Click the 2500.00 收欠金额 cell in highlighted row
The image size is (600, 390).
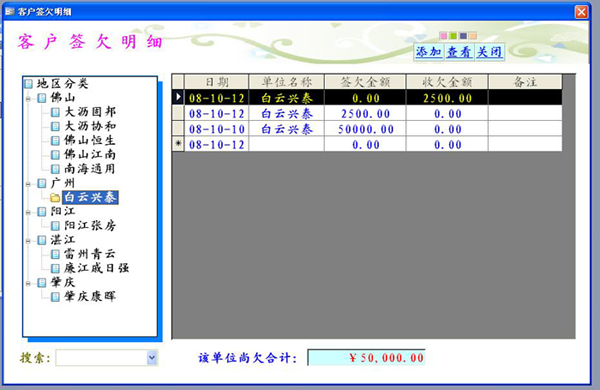click(x=447, y=98)
